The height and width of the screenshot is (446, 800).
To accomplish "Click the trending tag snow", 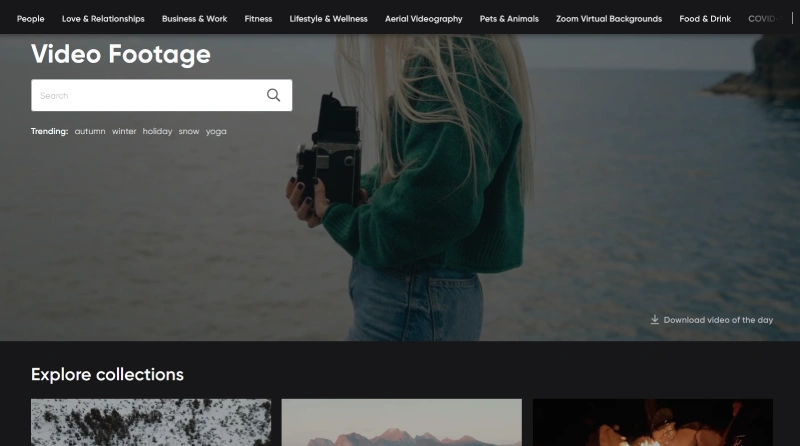I will point(189,131).
